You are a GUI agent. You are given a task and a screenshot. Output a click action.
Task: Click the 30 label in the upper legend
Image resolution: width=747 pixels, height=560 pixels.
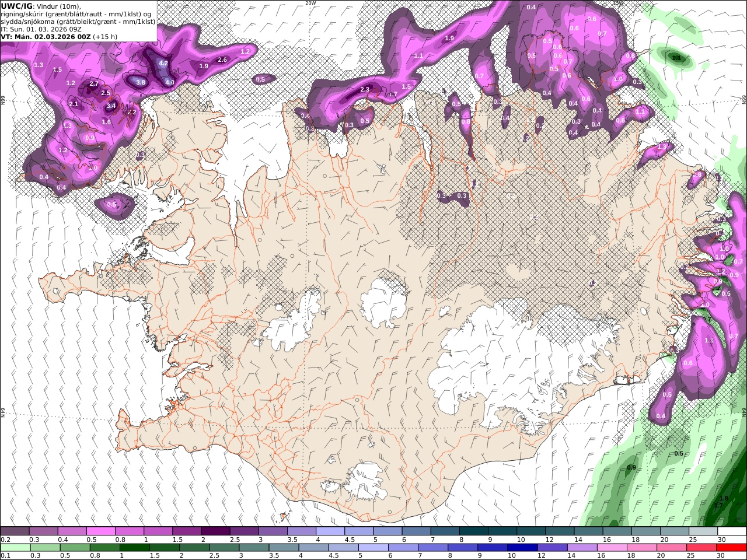(x=722, y=540)
